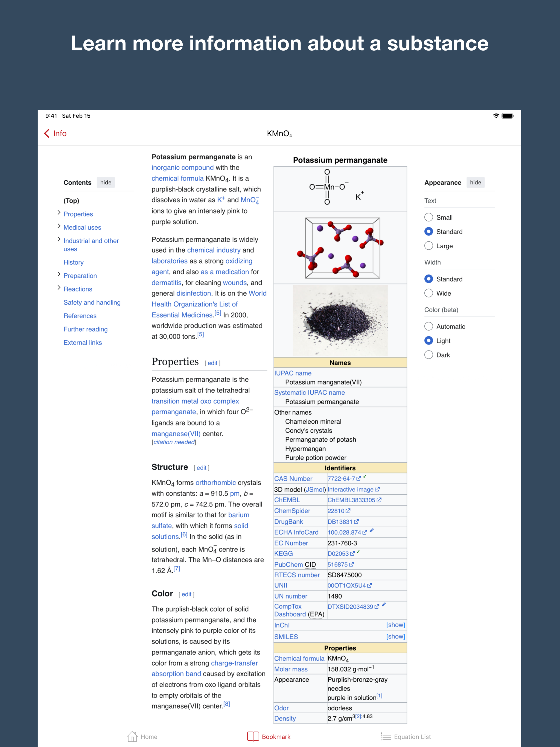Switch to the Bookmark tab

point(269,737)
